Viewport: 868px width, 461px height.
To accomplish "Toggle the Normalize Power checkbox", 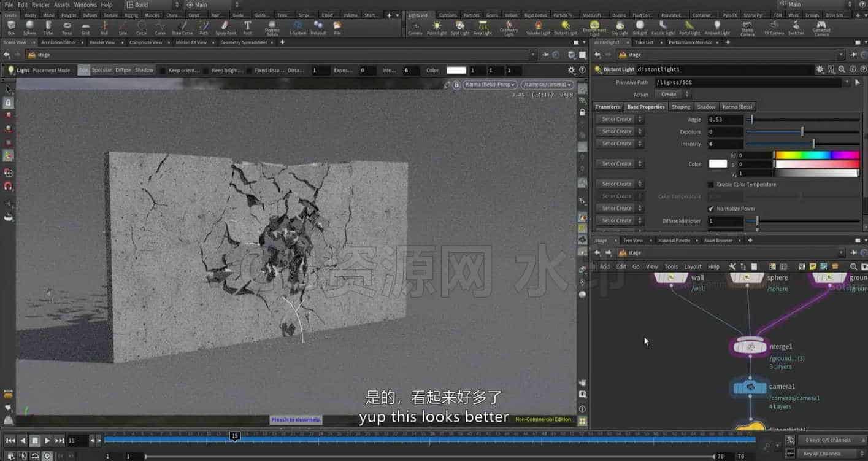I will click(x=711, y=209).
